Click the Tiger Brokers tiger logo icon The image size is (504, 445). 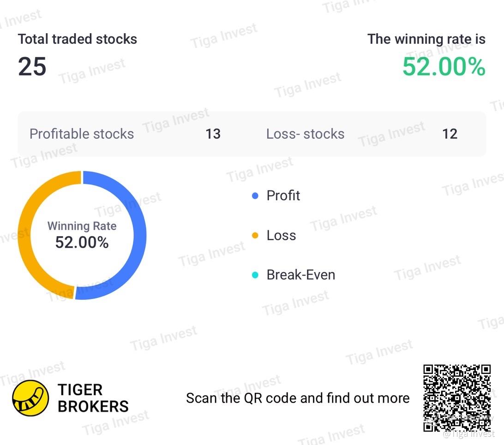click(30, 398)
